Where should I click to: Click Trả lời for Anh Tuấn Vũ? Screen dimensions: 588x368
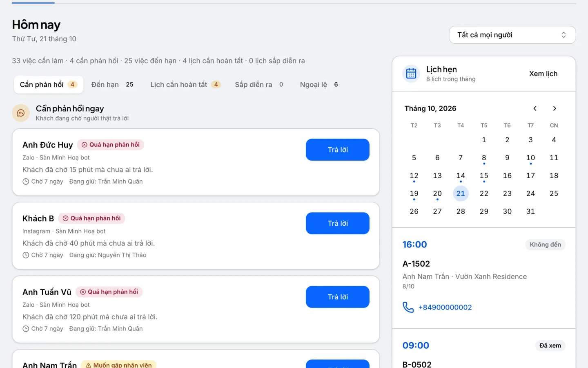click(338, 297)
